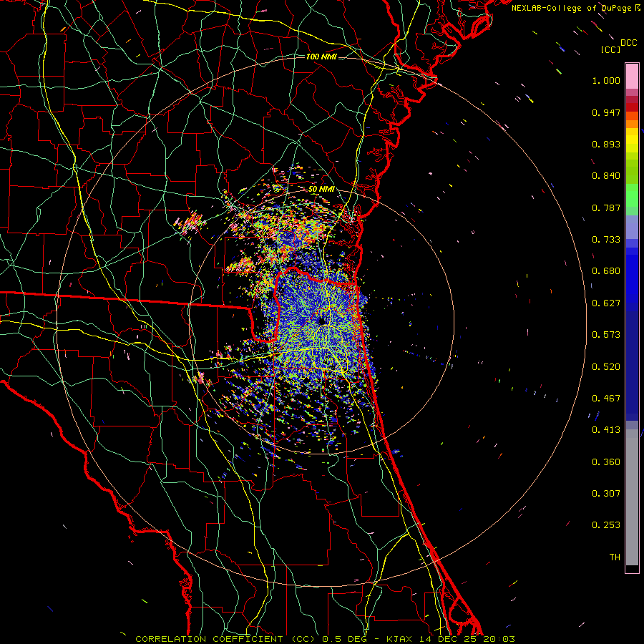644x644 pixels.
Task: Pick the gray swatch near 0.307
Action: (632, 497)
